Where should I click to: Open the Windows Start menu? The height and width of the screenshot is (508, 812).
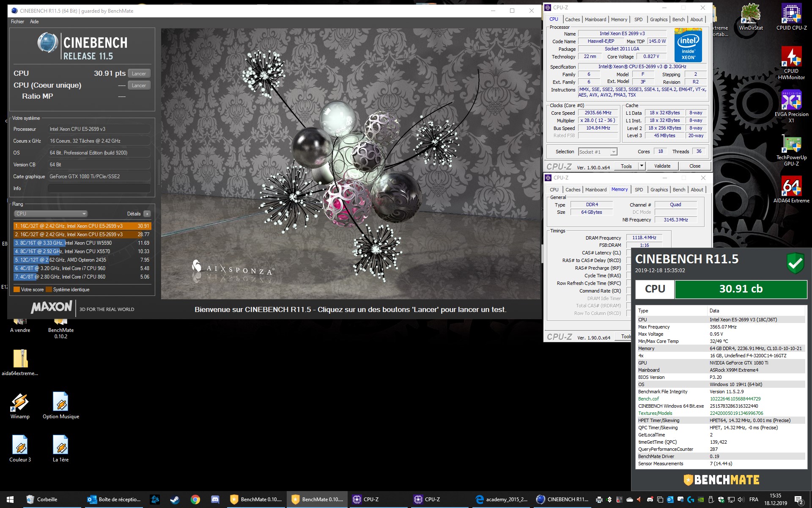(x=10, y=500)
